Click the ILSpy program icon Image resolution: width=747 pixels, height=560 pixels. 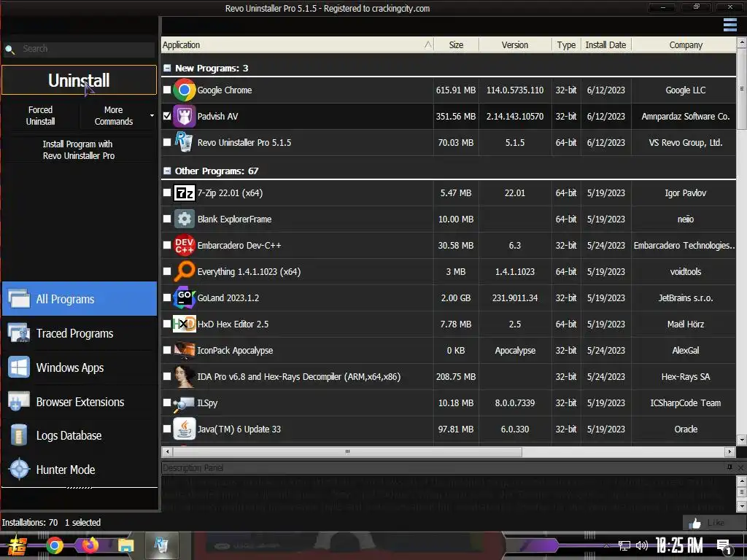point(185,402)
